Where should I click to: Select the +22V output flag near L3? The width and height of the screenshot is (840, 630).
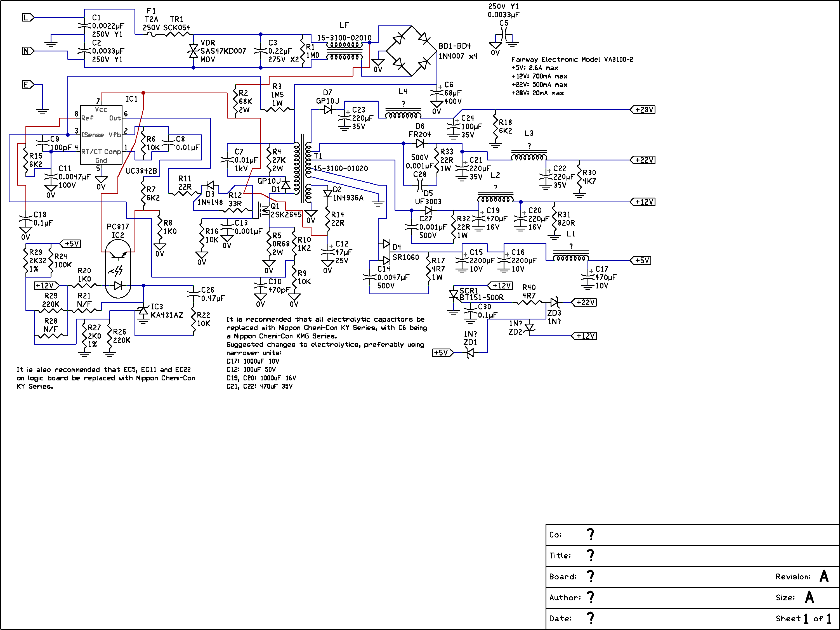(643, 160)
